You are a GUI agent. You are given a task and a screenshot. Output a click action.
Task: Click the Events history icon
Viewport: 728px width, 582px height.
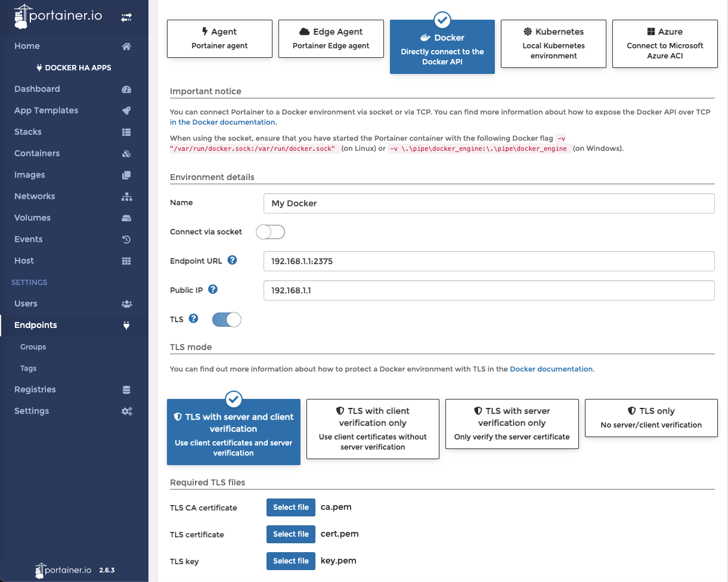126,240
